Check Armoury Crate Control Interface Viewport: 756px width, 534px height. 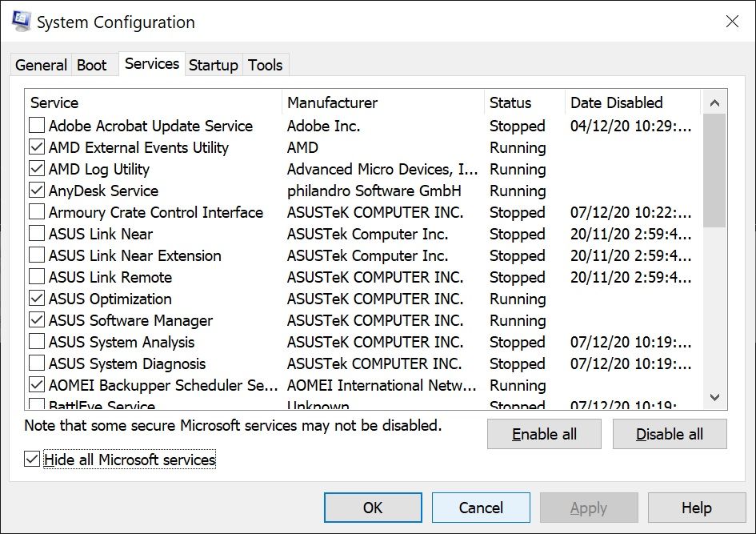[x=37, y=212]
